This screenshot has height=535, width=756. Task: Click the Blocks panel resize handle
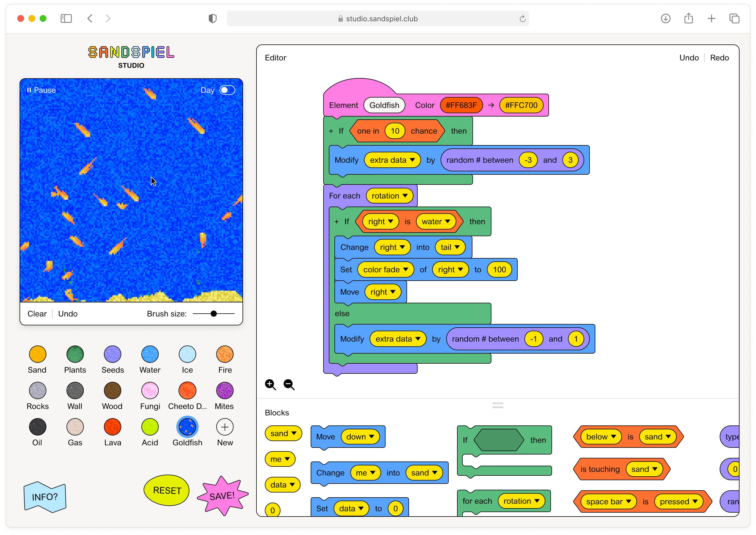click(x=498, y=405)
